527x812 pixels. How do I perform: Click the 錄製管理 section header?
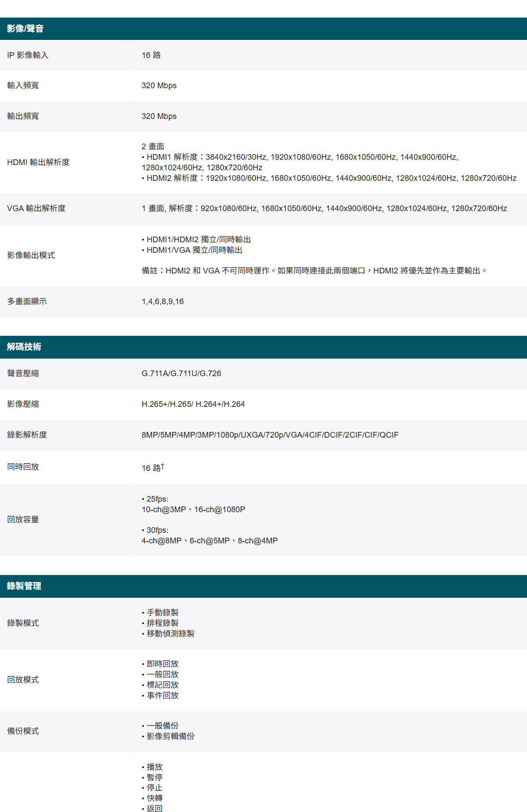pyautogui.click(x=24, y=586)
